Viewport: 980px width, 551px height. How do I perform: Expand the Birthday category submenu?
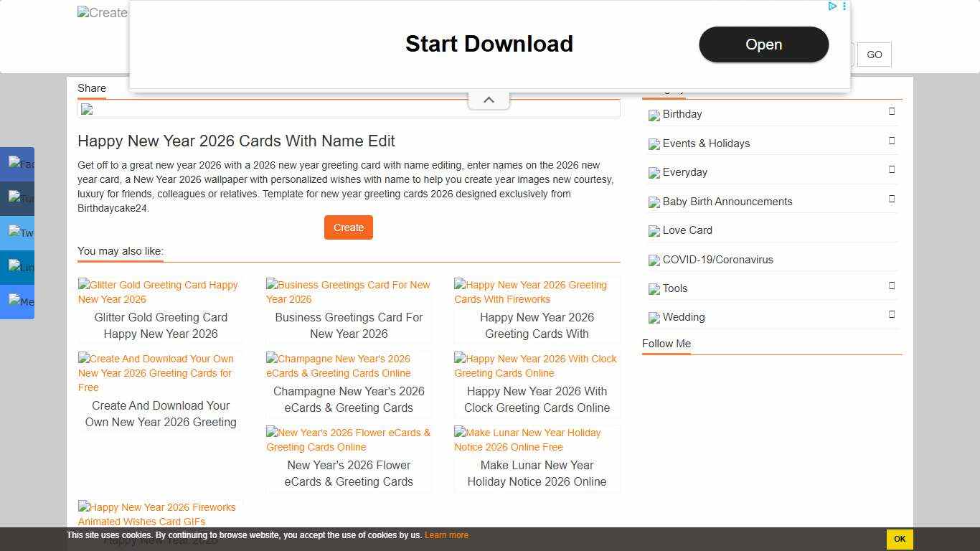point(892,111)
